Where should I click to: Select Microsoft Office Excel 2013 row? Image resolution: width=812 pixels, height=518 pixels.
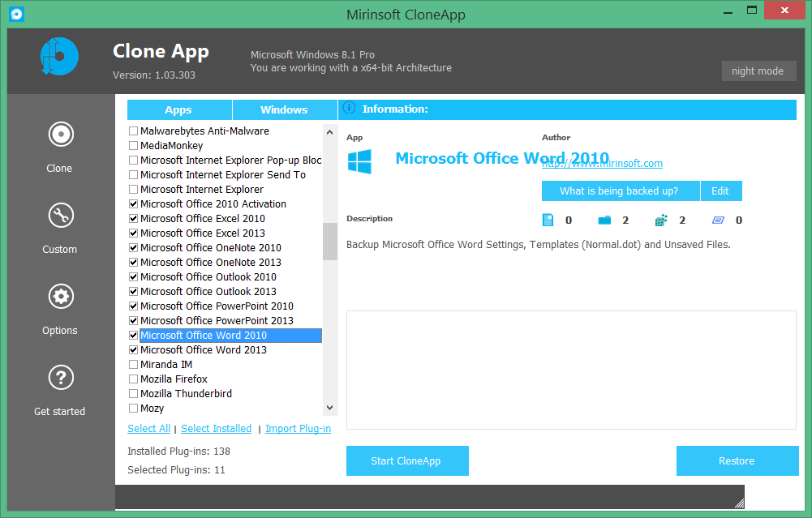pos(203,233)
